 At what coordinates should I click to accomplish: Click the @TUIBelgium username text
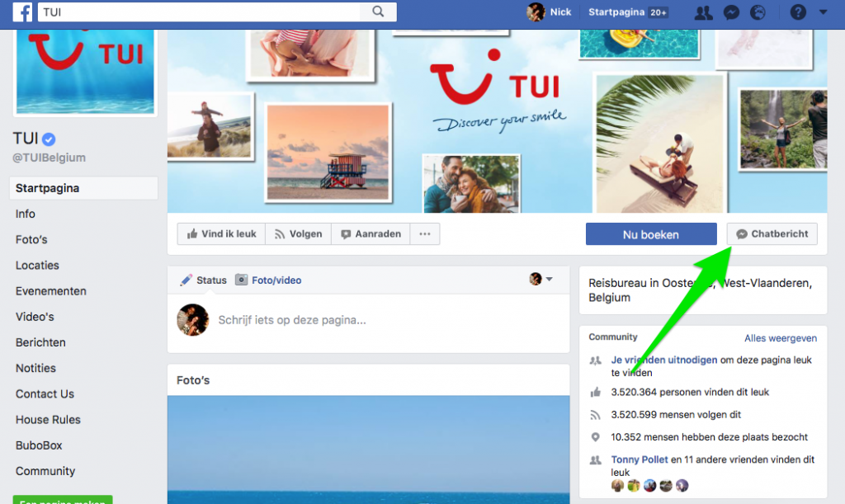pos(49,158)
